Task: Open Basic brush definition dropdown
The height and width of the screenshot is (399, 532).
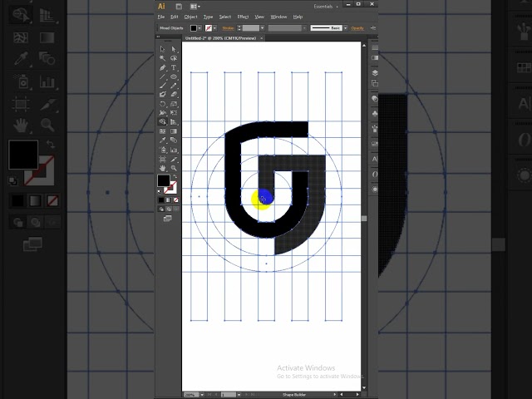Action: [x=346, y=28]
